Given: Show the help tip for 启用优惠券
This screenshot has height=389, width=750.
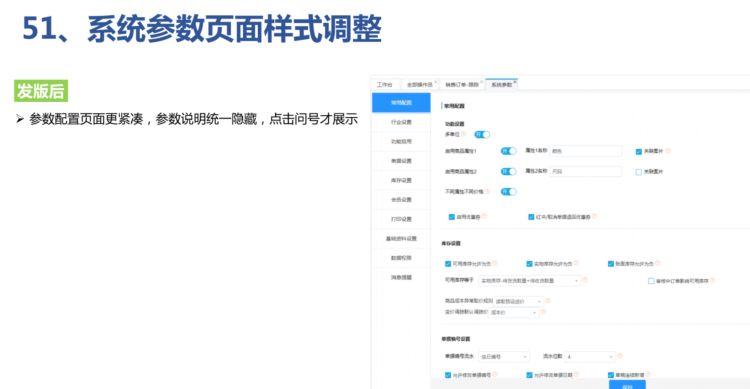Looking at the screenshot, I should (484, 216).
